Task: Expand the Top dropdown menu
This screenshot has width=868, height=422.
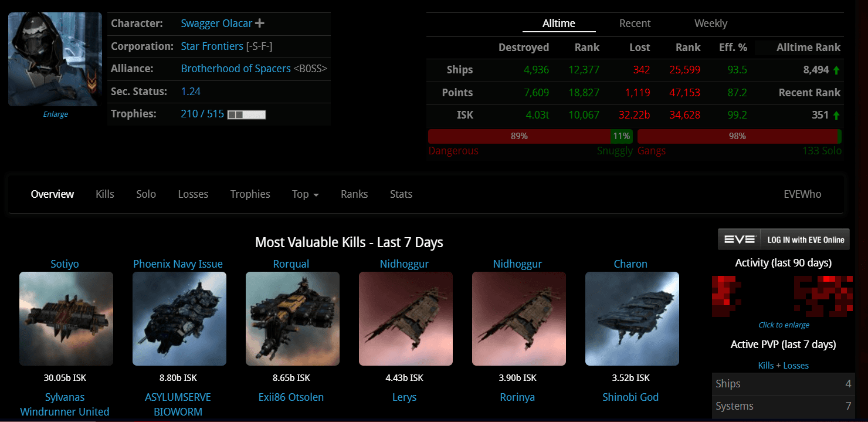Action: click(305, 194)
